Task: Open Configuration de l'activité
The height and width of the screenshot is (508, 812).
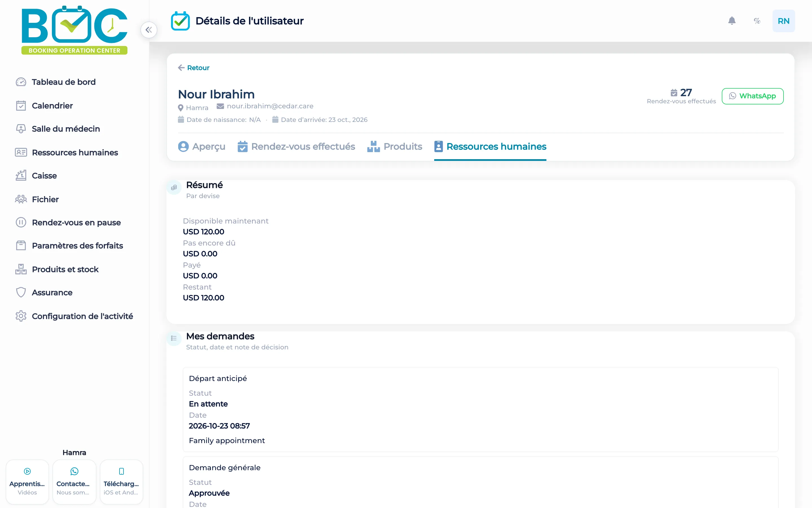Action: coord(74,316)
